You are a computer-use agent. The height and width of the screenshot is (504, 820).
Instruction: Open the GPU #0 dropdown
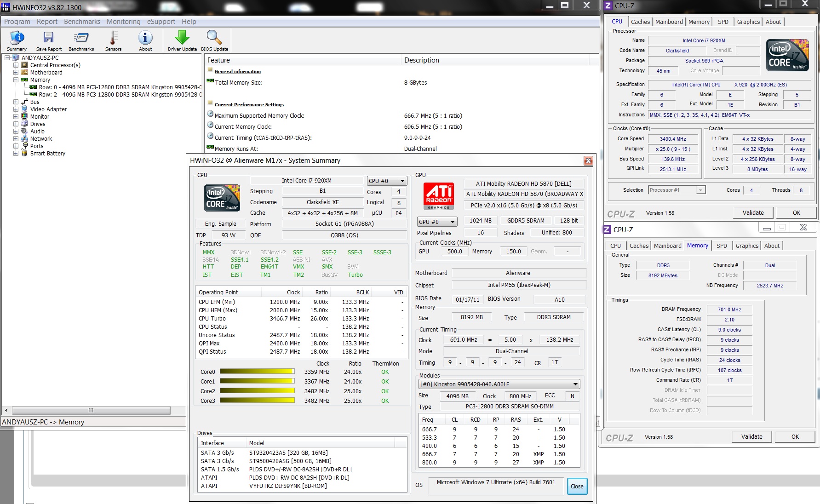tap(437, 222)
